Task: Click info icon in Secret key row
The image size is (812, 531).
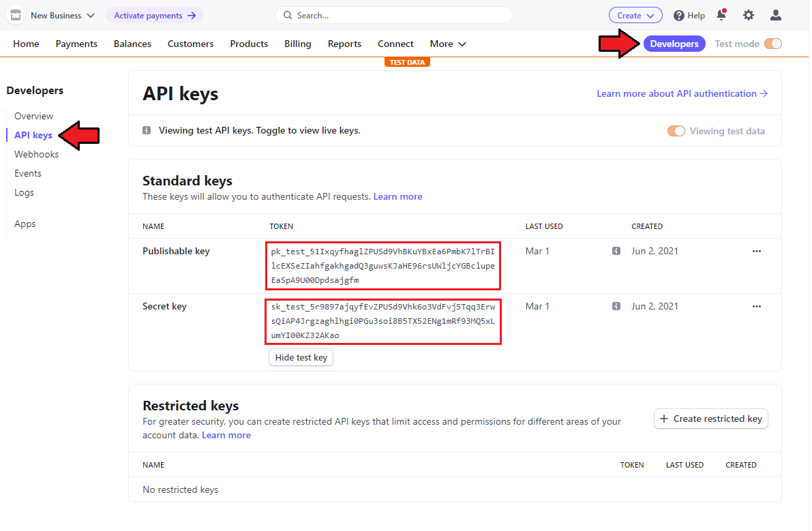Action: pyautogui.click(x=618, y=307)
